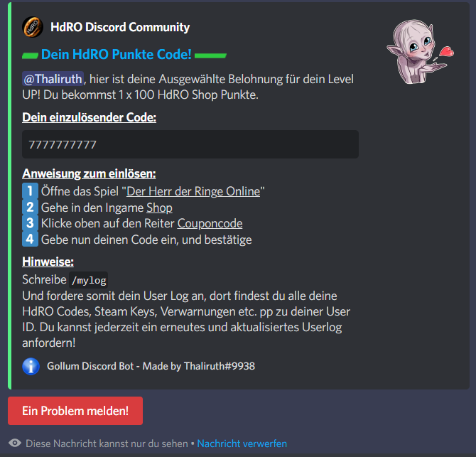476x457 pixels.
Task: Click Der Herr der Ringe Online text
Action: (193, 191)
